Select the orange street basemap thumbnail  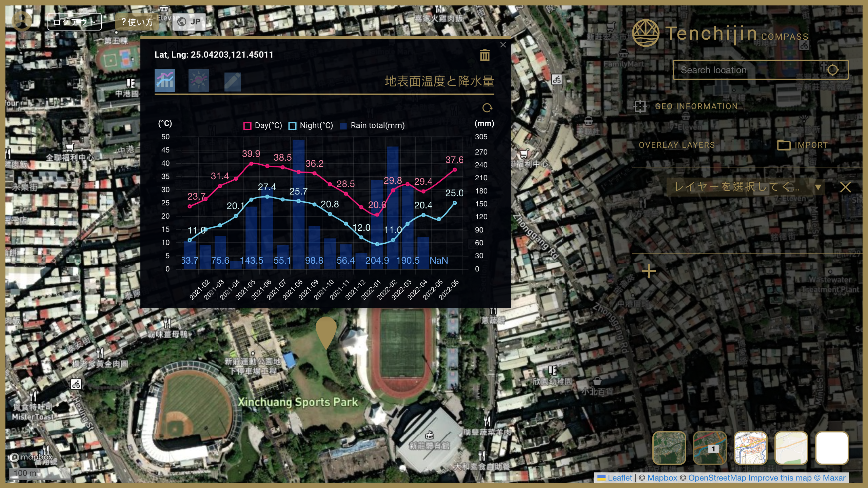(751, 448)
